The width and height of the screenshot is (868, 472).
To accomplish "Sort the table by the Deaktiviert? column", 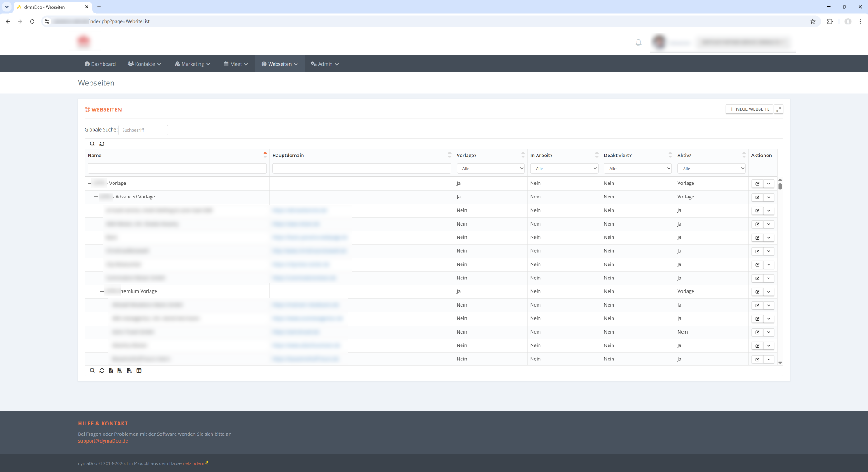I will point(638,155).
